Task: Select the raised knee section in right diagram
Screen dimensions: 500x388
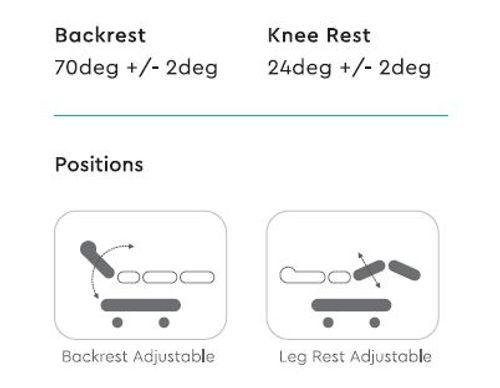Action: point(369,270)
